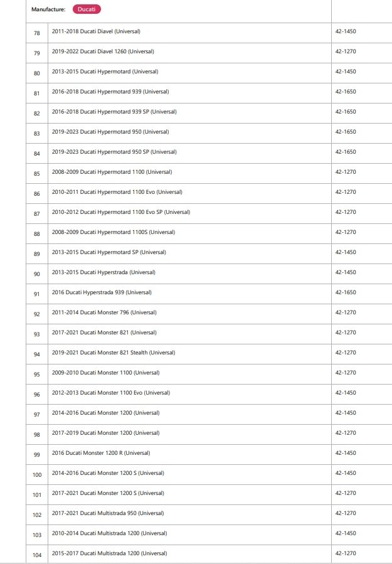Select 2012-2013 Ducati Monster 1100 Evo row
Image resolution: width=392 pixels, height=564 pixels.
point(110,393)
